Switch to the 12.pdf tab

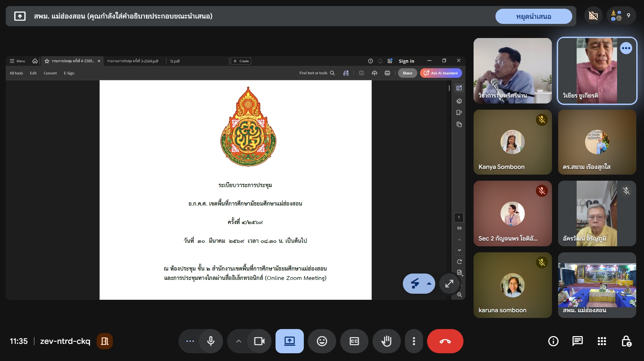point(174,61)
